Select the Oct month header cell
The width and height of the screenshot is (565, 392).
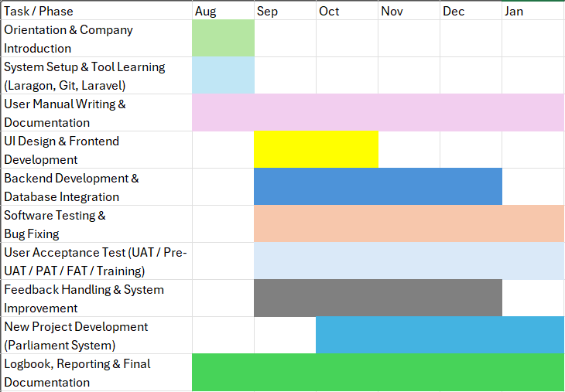tap(347, 11)
